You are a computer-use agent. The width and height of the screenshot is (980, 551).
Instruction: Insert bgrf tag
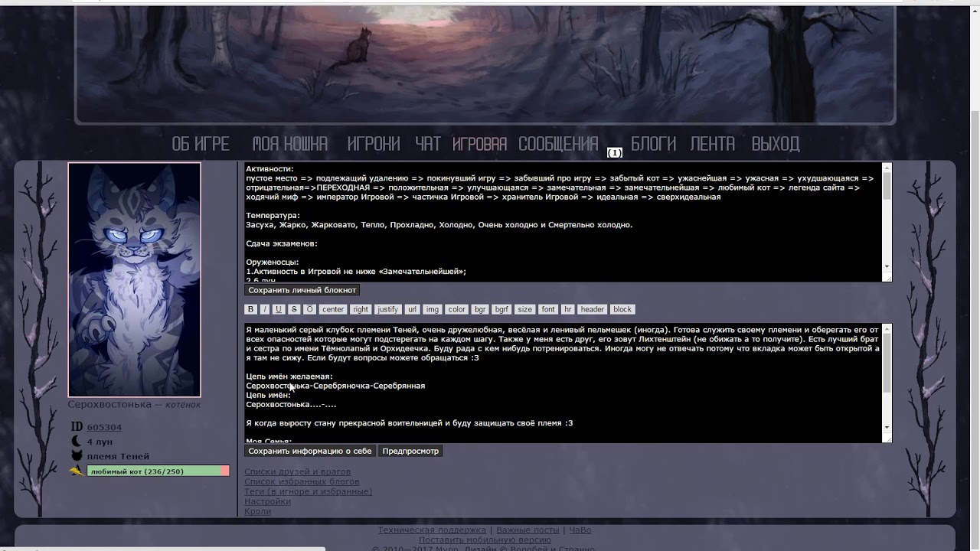(501, 309)
